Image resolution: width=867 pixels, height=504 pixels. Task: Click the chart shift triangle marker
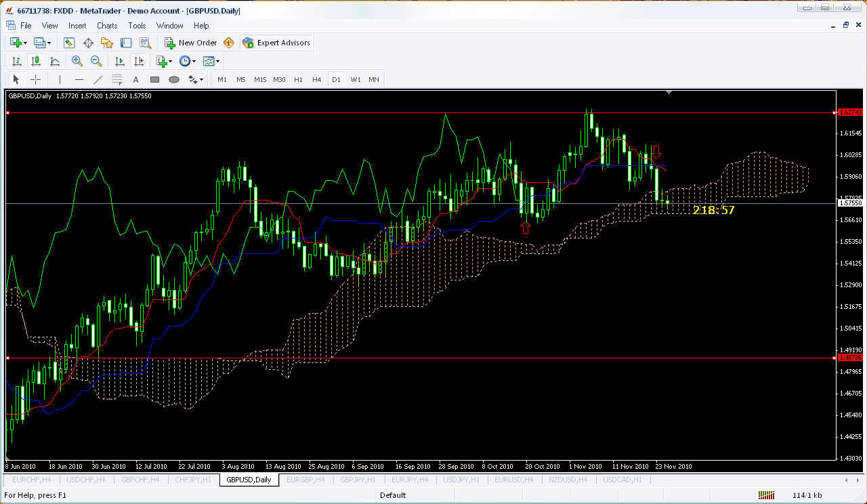point(669,91)
